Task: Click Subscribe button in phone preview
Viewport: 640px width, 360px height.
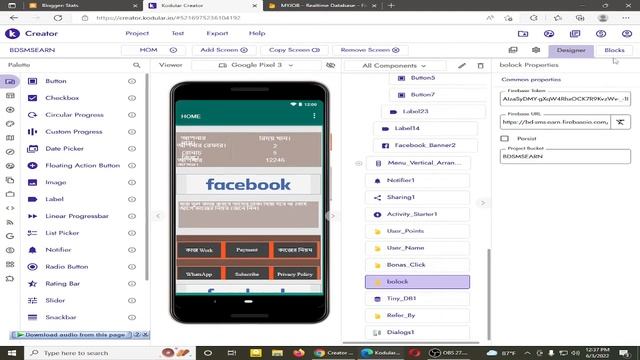Action: [247, 274]
